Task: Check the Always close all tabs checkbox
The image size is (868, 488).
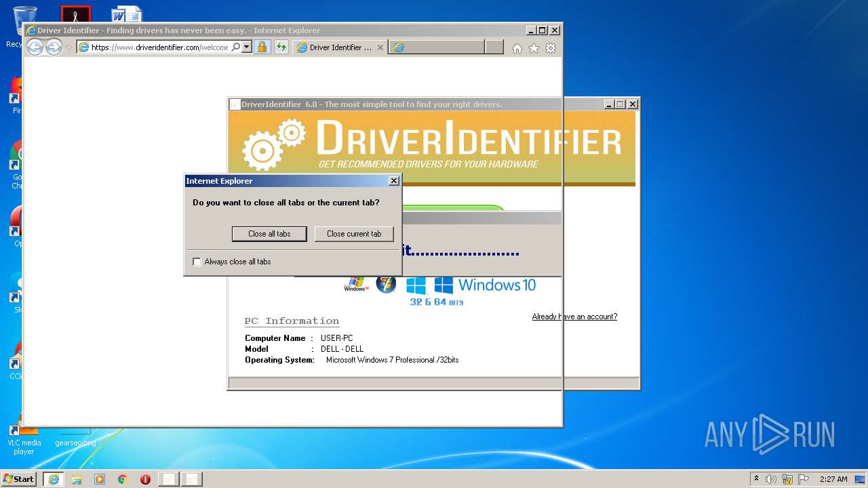Action: [197, 262]
